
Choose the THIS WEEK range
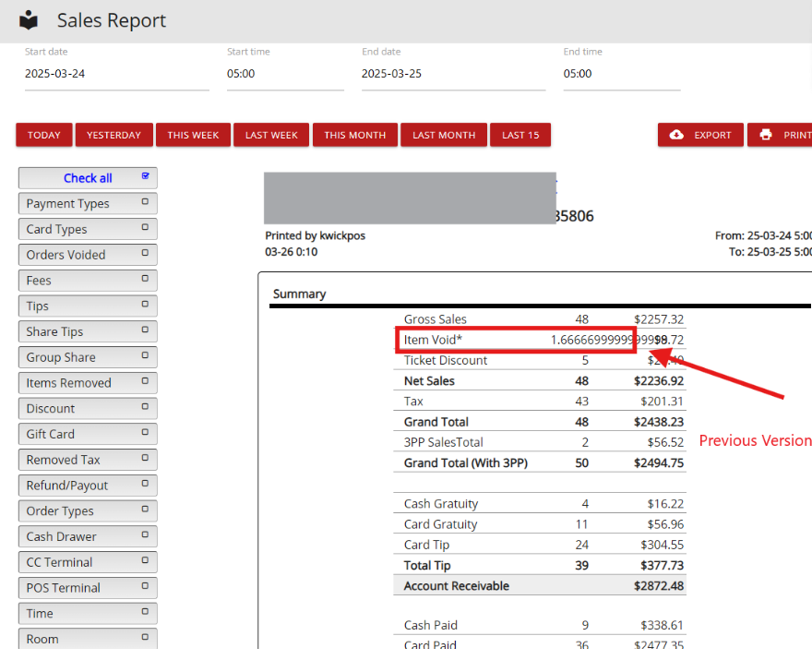193,135
